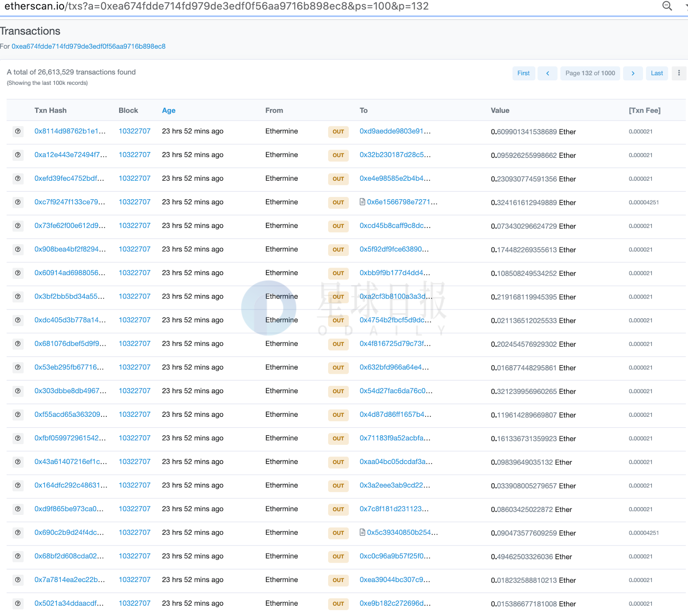Open transaction hash 0x8114d98762b1e1
The image size is (688, 616).
70,131
